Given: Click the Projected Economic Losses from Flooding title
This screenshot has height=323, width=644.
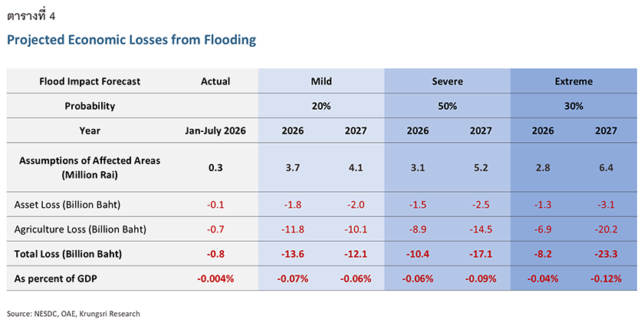Looking at the screenshot, I should 131,40.
